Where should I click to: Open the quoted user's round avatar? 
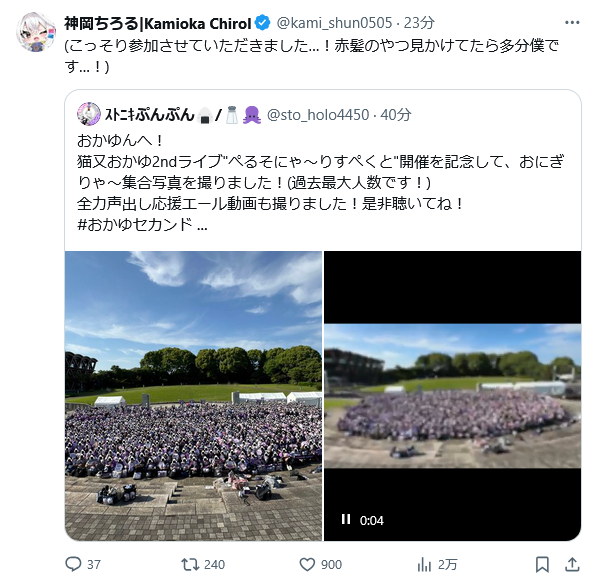(x=88, y=114)
